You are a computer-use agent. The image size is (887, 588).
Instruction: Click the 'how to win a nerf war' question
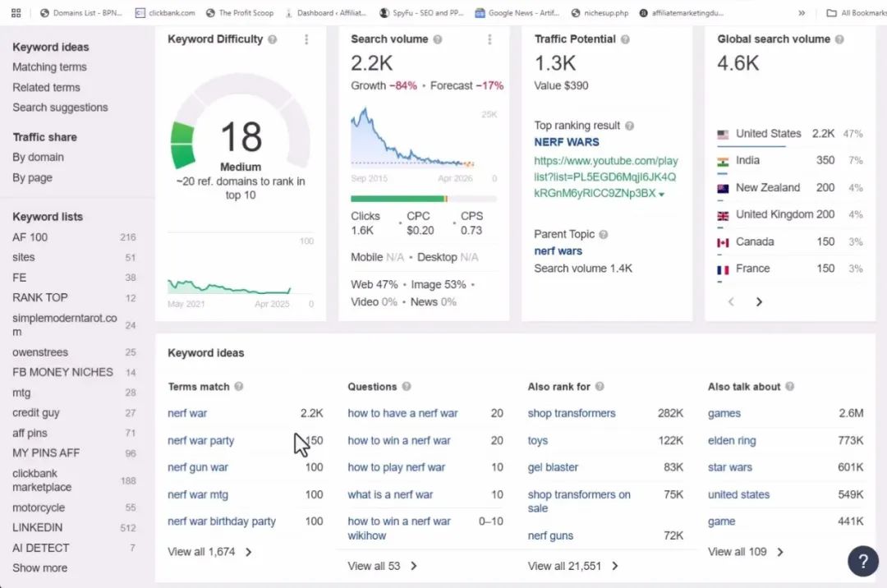(x=399, y=440)
